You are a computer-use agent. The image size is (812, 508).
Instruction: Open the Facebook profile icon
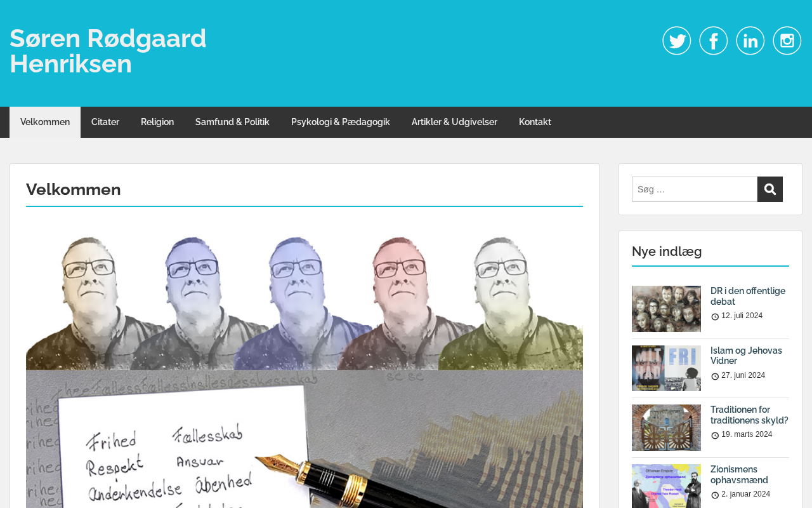(x=714, y=41)
